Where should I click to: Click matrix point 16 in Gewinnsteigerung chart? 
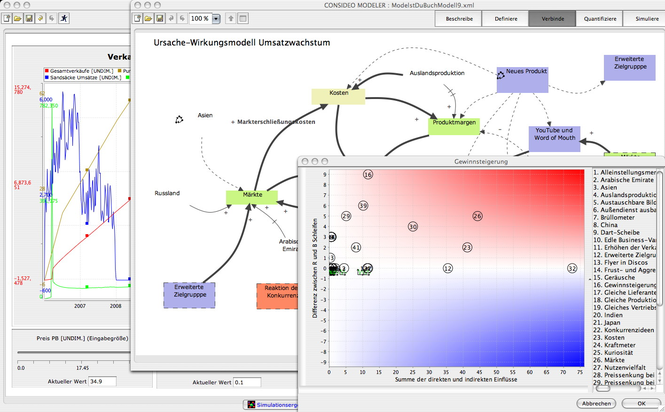click(368, 174)
